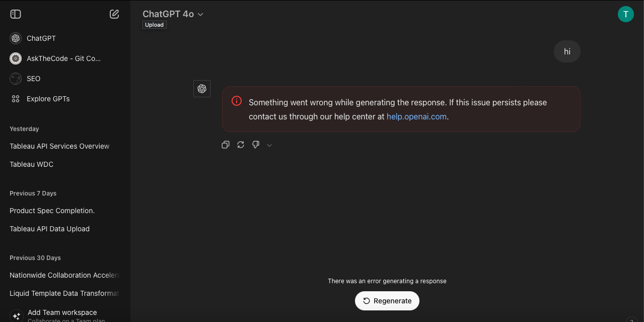Open the account menu via the T avatar
644x322 pixels.
[x=626, y=14]
